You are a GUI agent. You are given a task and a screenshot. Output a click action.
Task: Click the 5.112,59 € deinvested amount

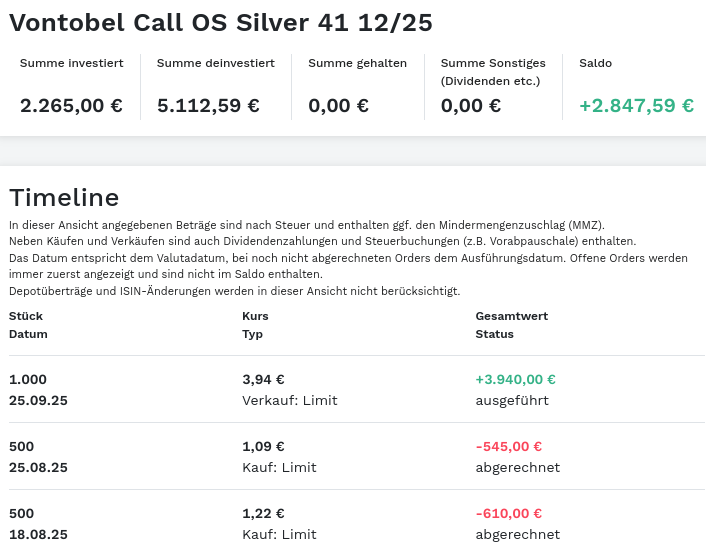tap(209, 105)
